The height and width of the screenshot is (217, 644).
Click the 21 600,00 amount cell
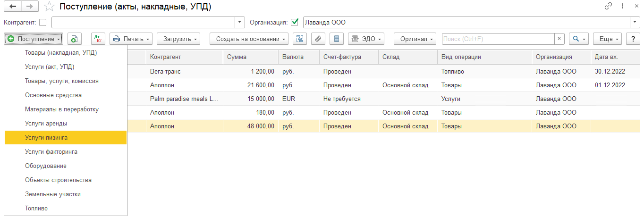tap(250, 85)
